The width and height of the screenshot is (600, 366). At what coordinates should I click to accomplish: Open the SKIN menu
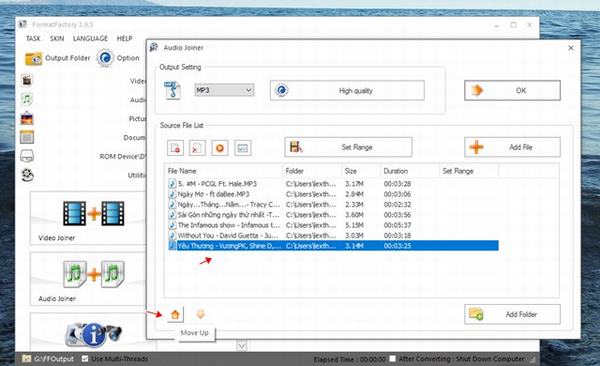click(x=57, y=38)
